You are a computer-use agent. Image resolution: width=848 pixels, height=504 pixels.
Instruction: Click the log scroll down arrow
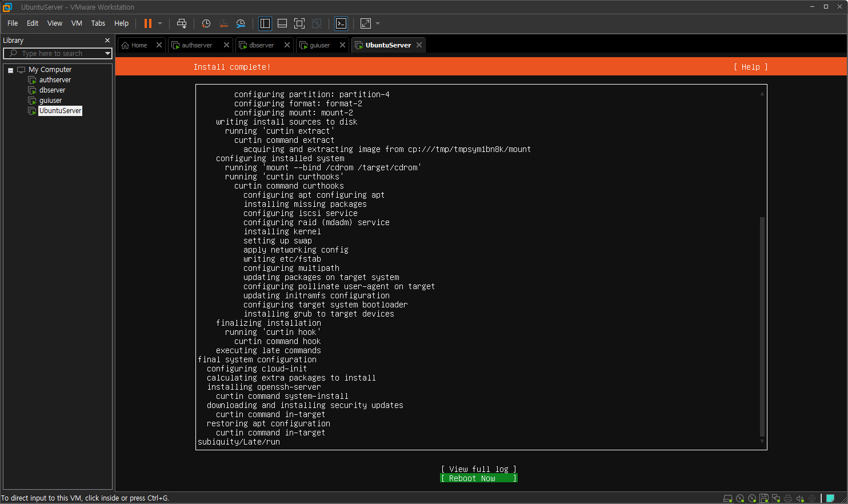[x=762, y=441]
